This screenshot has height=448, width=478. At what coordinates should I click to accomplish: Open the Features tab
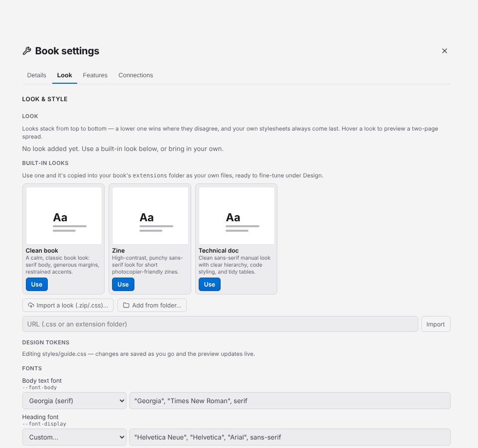point(95,75)
